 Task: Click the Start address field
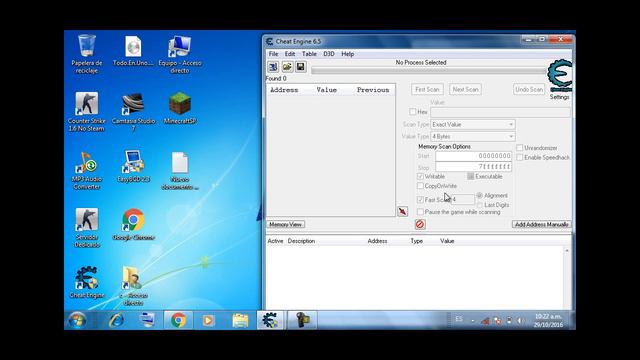click(473, 156)
